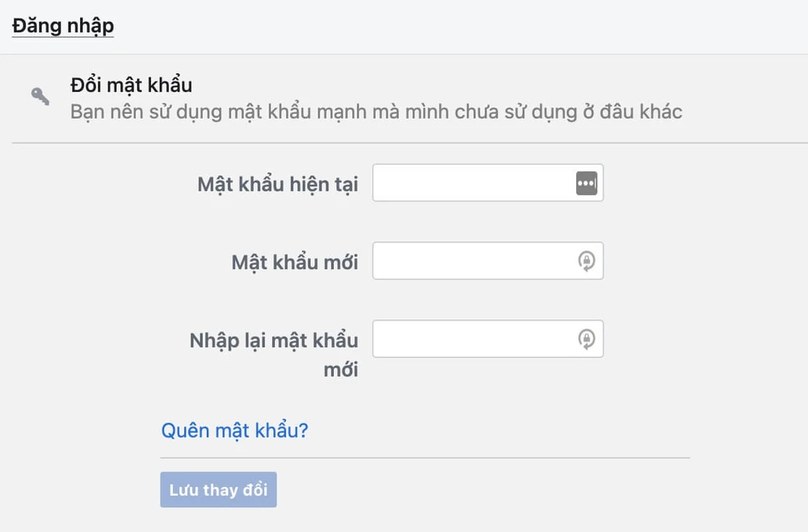Click the Mật khẩu mới label
This screenshot has width=808, height=532.
[295, 261]
